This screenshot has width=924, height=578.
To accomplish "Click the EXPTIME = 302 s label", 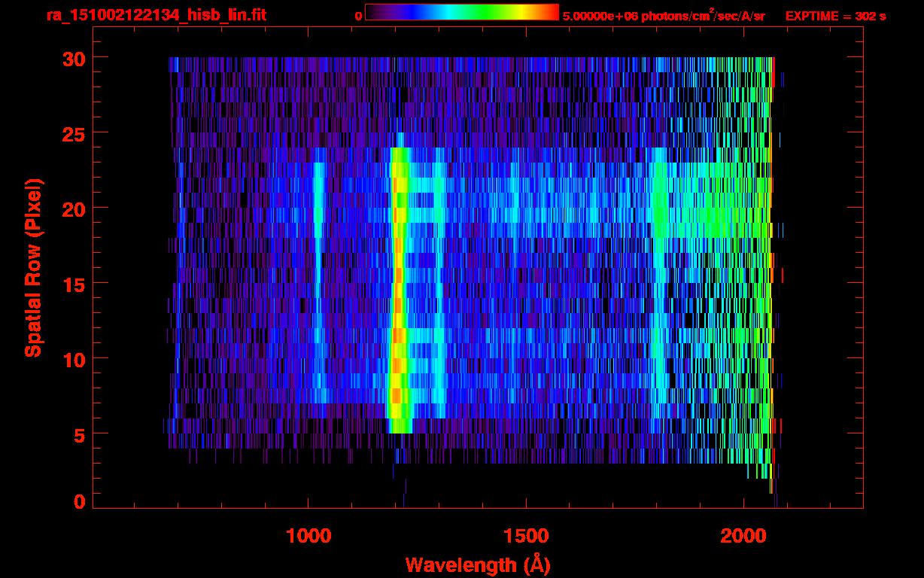I will (x=835, y=16).
